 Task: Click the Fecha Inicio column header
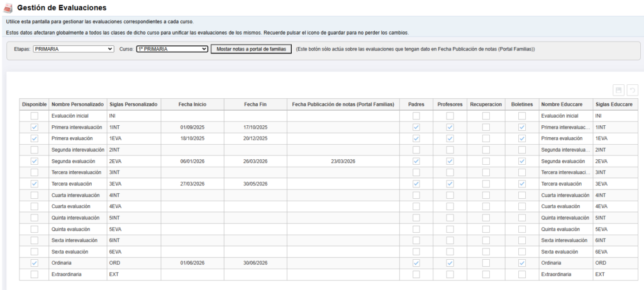point(192,104)
